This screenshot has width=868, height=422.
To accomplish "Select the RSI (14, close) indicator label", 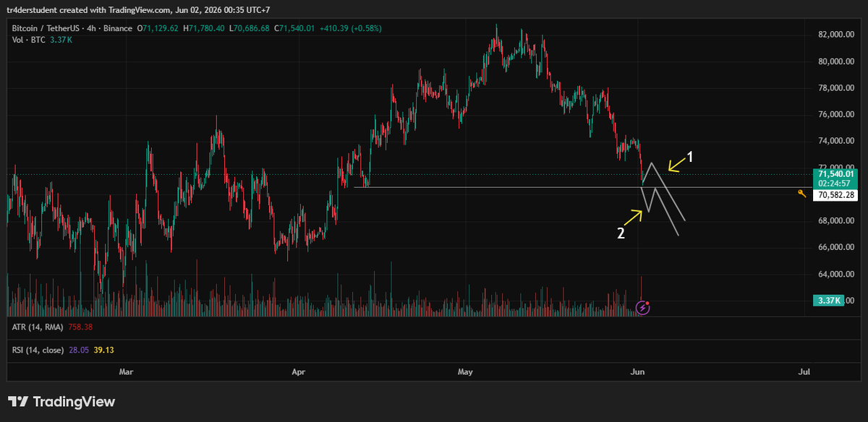I will [38, 350].
